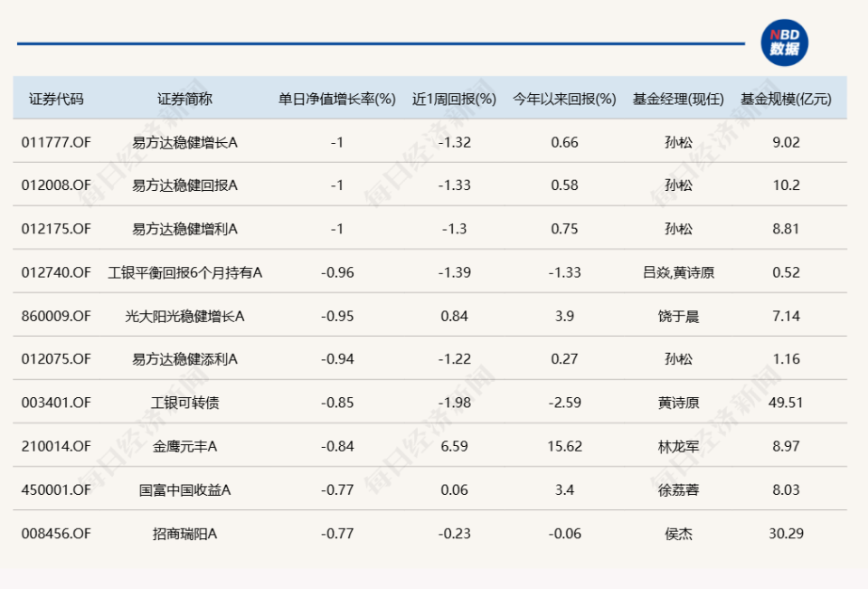Screen dimensions: 868x589
Task: Click fund code 011777.OF
Action: (x=56, y=142)
